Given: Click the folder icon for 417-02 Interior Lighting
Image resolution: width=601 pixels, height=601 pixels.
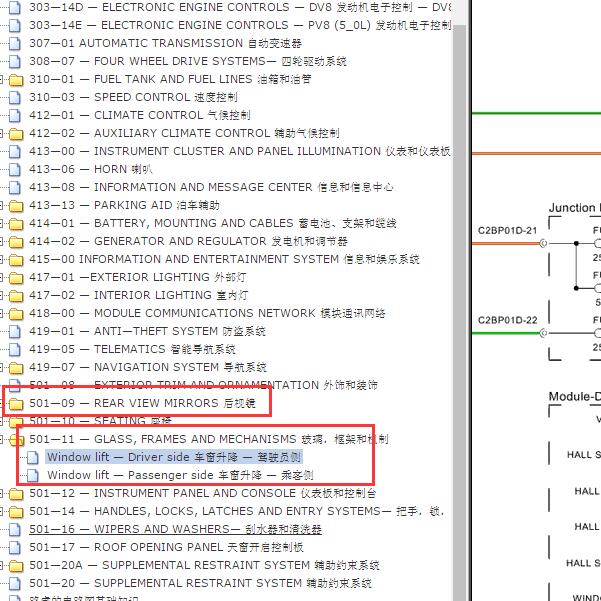Looking at the screenshot, I should (16, 296).
